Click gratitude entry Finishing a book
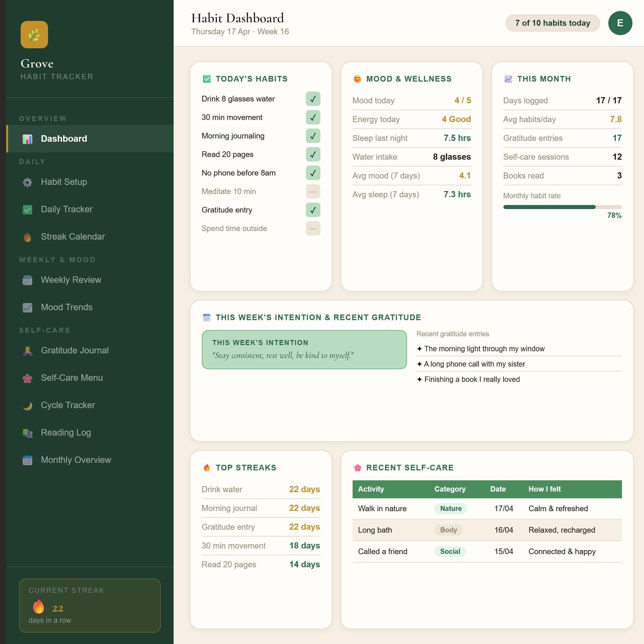The width and height of the screenshot is (644, 644). [519, 379]
